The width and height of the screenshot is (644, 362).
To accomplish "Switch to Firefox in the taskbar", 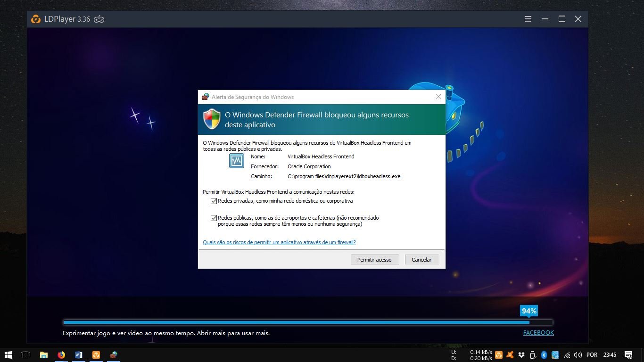I will click(61, 354).
